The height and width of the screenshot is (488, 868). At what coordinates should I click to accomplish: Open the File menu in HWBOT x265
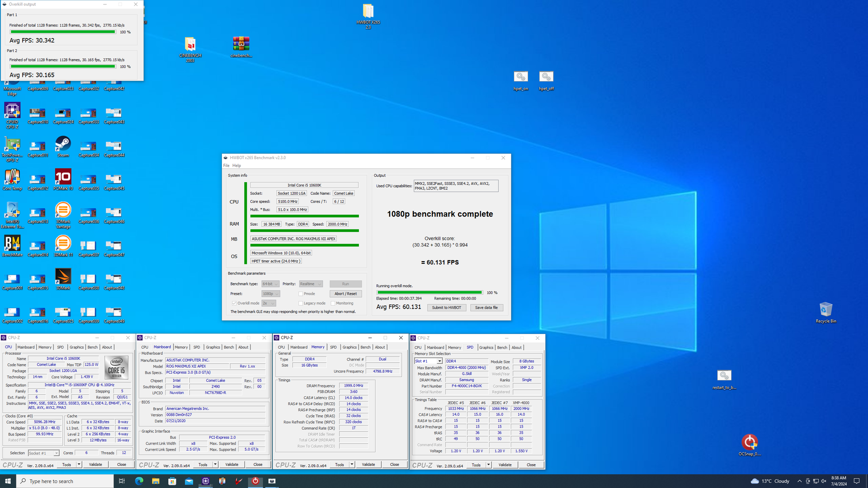[226, 165]
